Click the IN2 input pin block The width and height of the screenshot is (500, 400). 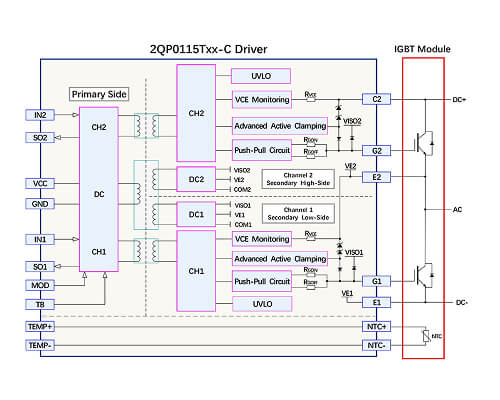40,115
